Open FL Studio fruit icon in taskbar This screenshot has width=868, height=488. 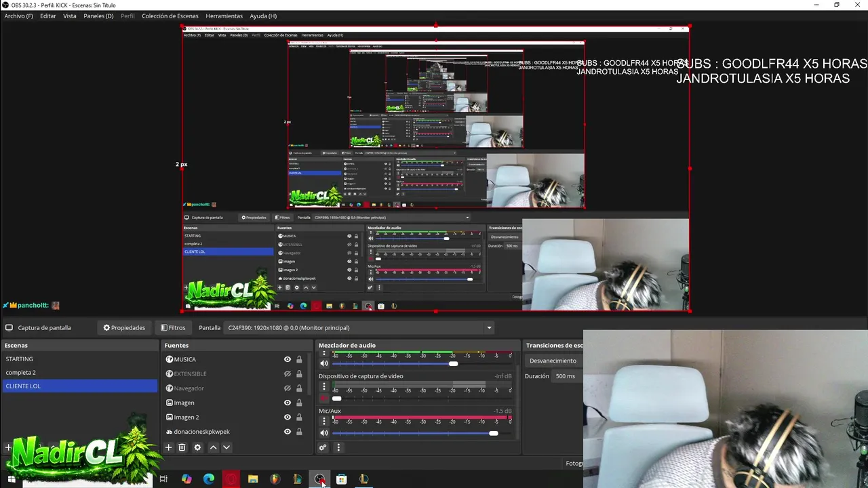click(x=275, y=479)
